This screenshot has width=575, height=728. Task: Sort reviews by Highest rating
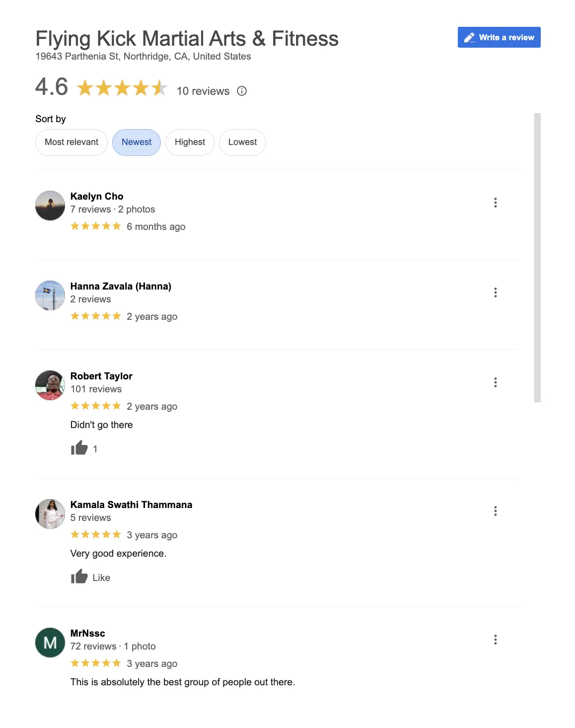(x=190, y=143)
